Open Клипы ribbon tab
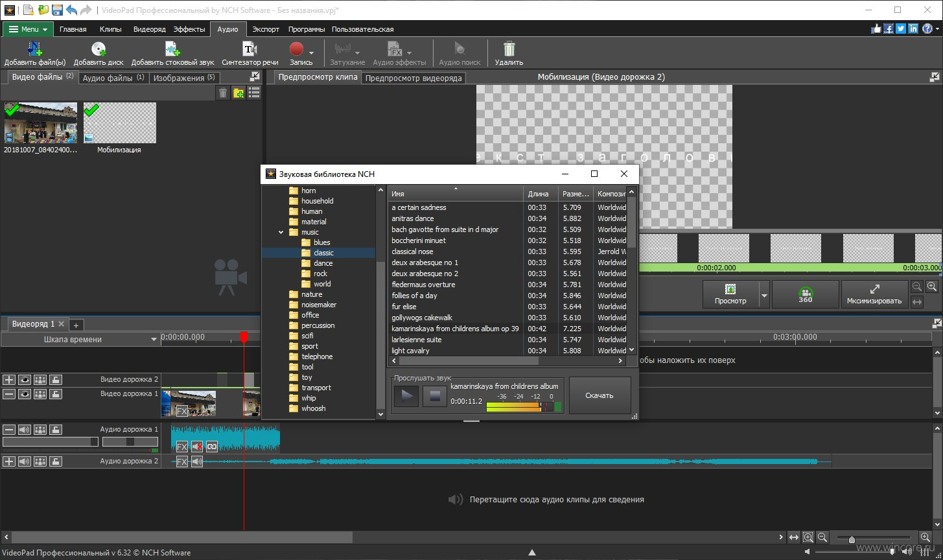 tap(110, 29)
